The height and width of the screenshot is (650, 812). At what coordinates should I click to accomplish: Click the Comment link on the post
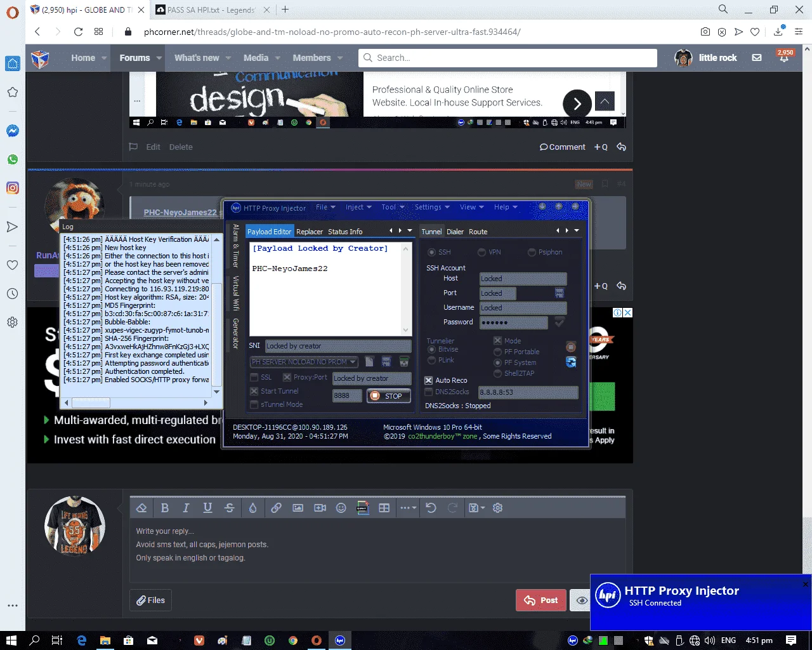[563, 147]
